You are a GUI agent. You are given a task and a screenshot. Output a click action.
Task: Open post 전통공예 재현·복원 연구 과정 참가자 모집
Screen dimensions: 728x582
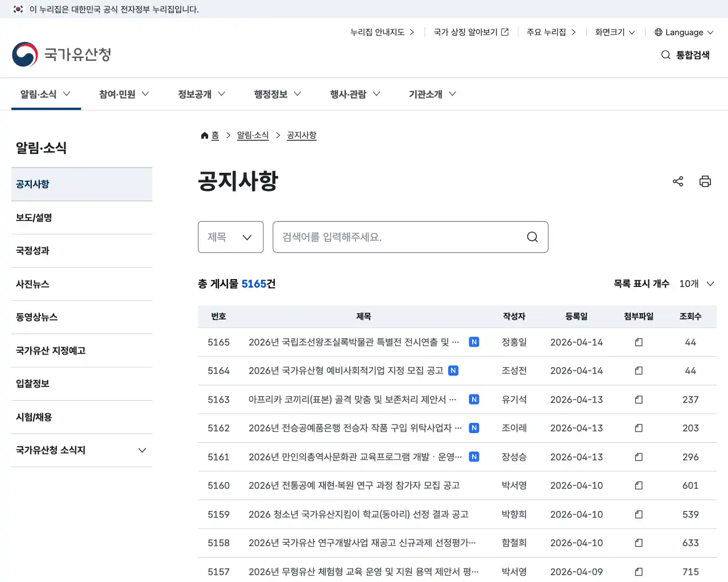tap(354, 485)
